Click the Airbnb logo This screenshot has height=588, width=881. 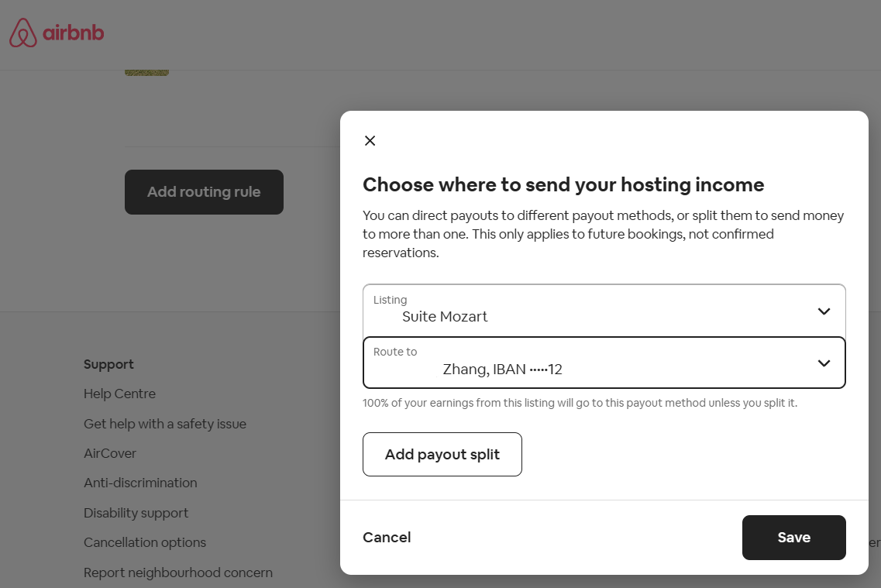pos(57,33)
